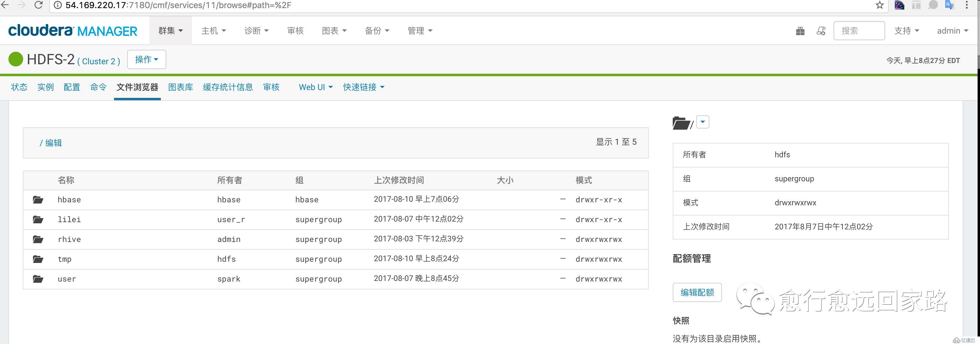
Task: Switch to the 配置 tab
Action: click(x=72, y=87)
